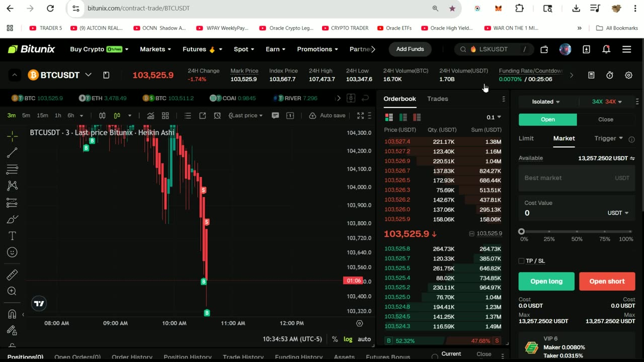Toggle percent scale on chart
Screen dimensions: 644x362
pos(335,339)
